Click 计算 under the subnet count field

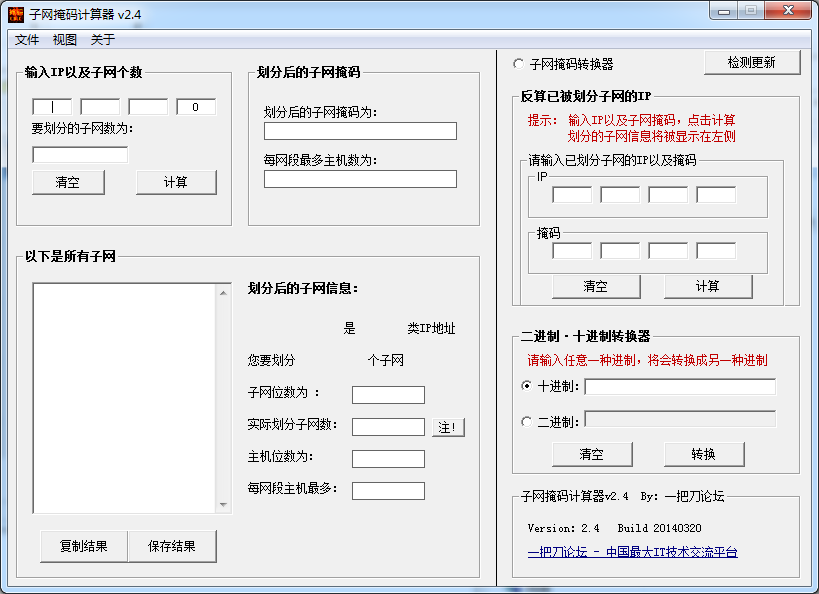(176, 182)
